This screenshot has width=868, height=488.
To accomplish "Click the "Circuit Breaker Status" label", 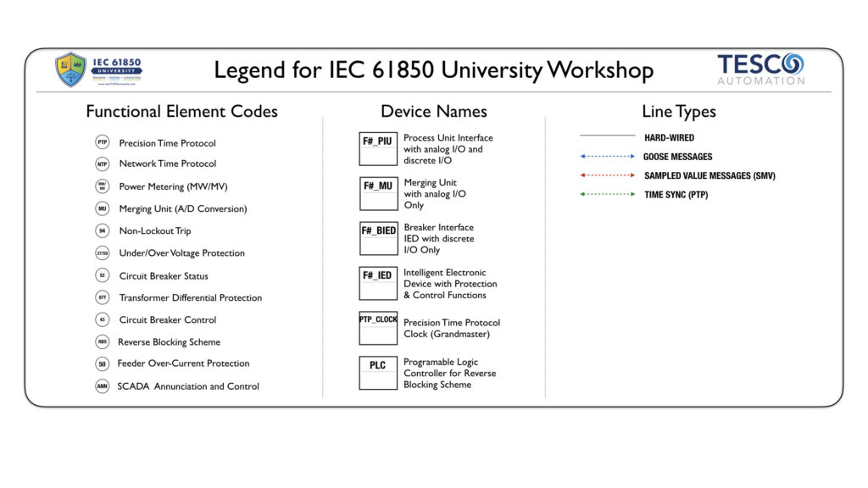I will [x=164, y=275].
